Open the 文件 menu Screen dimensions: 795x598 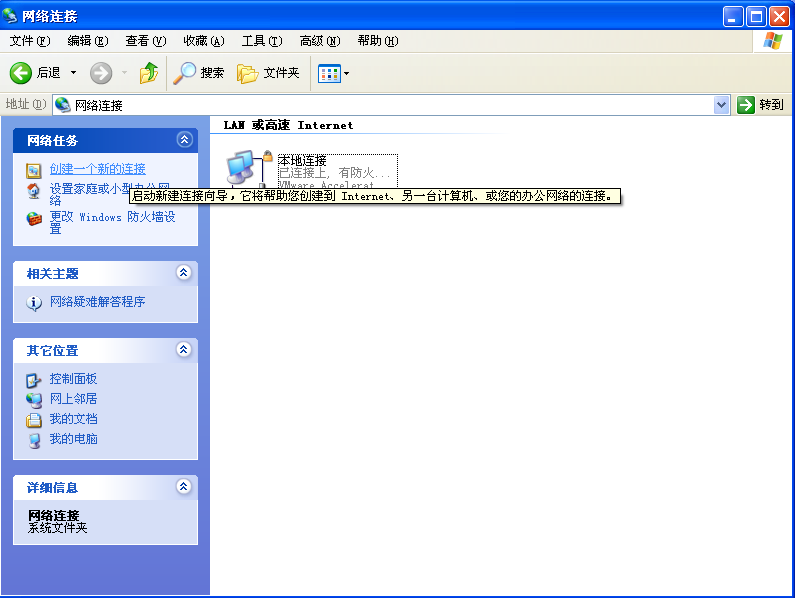coord(30,41)
